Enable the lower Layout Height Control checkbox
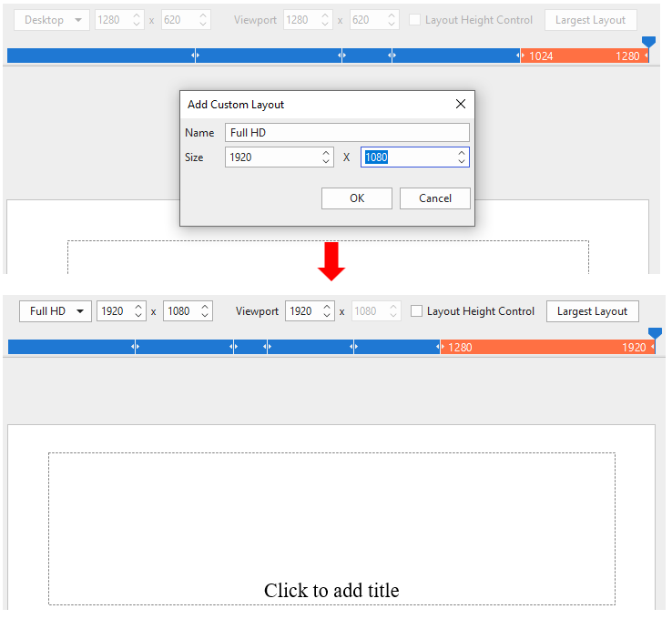672x619 pixels. [x=417, y=311]
